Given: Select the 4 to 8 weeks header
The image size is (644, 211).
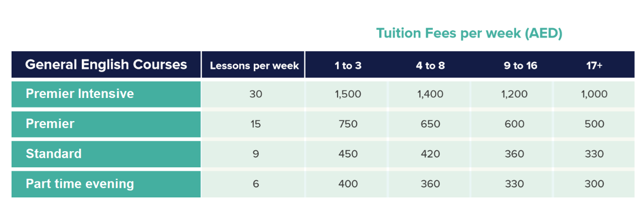Looking at the screenshot, I should pos(430,65).
